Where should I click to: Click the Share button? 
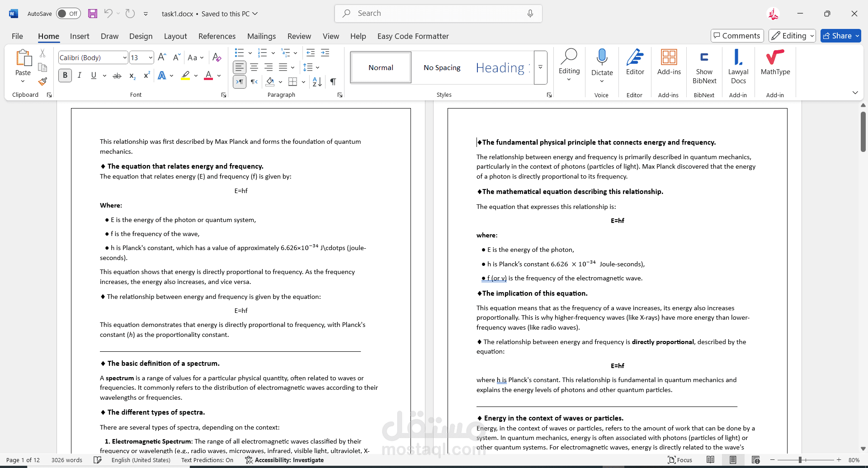(x=840, y=36)
